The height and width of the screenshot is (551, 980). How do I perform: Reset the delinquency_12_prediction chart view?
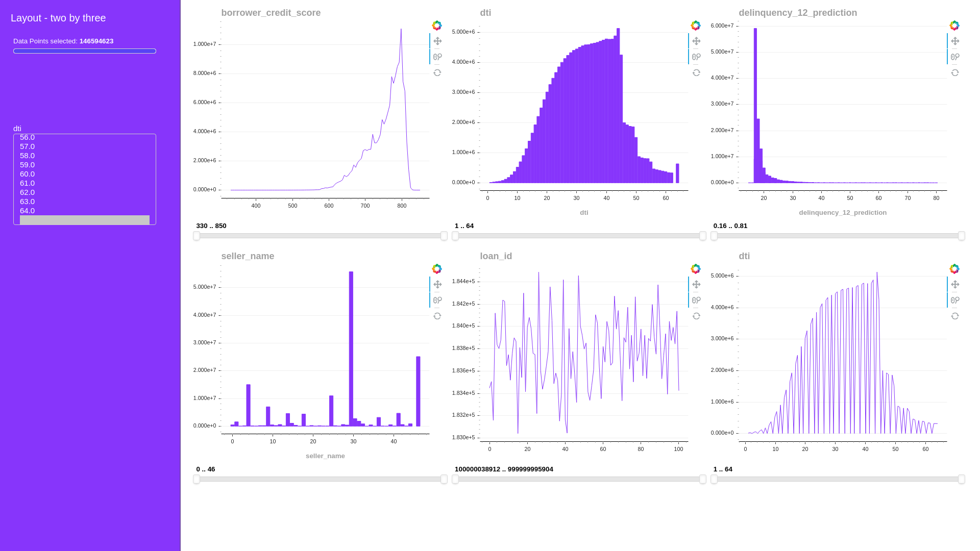tap(955, 73)
